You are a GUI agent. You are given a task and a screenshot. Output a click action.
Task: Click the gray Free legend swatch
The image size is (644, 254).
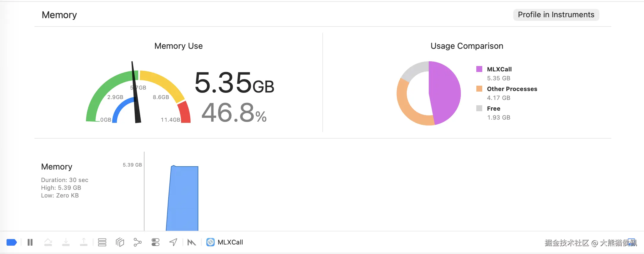click(x=479, y=109)
